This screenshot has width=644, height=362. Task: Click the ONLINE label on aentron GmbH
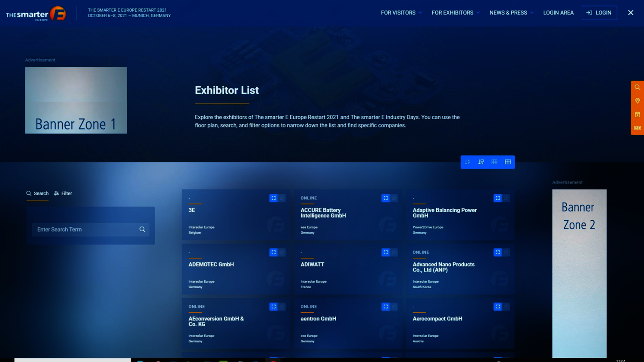[309, 307]
